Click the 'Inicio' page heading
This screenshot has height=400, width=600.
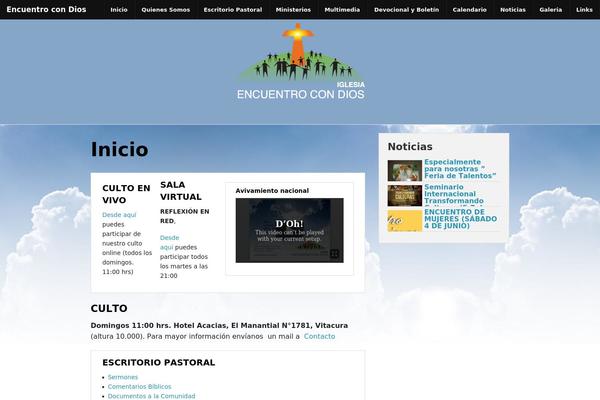click(x=119, y=149)
